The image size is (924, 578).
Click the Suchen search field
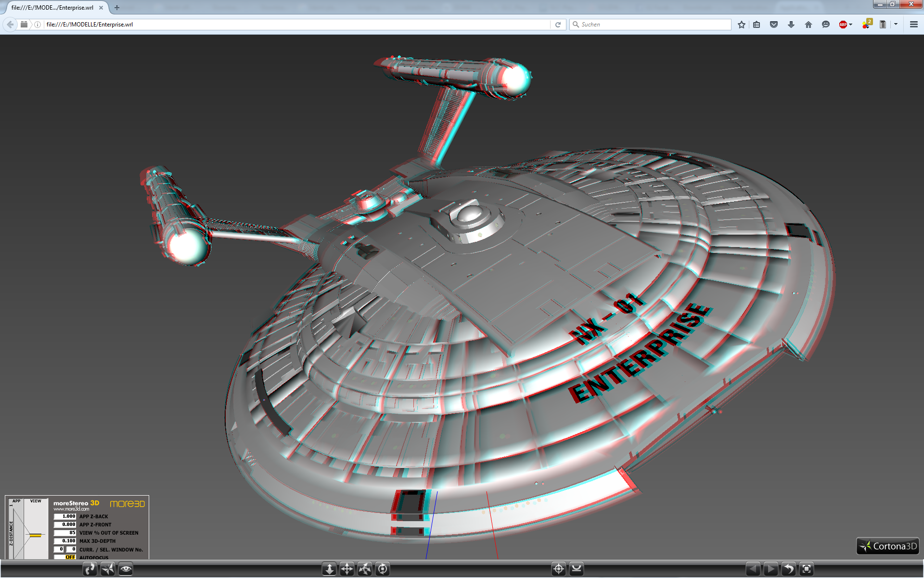point(651,25)
